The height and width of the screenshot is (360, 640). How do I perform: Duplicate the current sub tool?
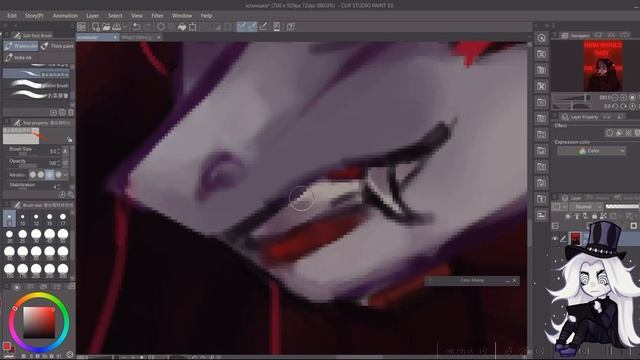point(62,112)
